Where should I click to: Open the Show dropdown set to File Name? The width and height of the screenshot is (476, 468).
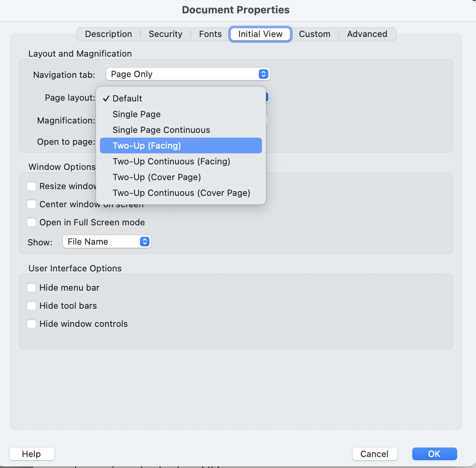107,241
